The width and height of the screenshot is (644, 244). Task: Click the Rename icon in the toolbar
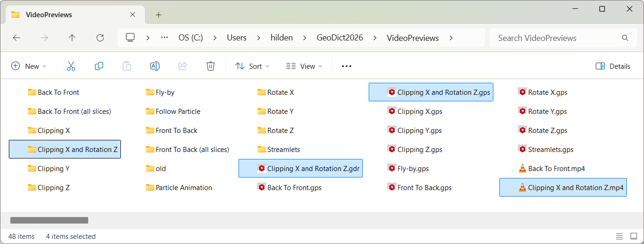click(x=155, y=66)
